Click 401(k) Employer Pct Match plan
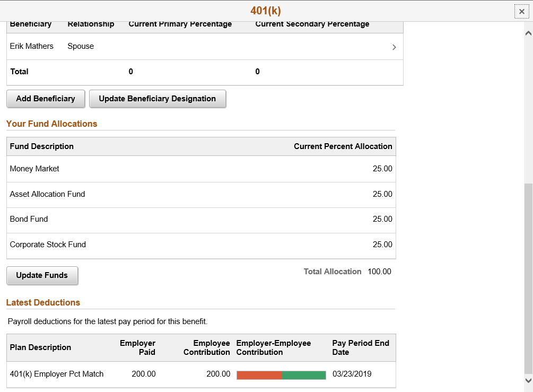 57,374
